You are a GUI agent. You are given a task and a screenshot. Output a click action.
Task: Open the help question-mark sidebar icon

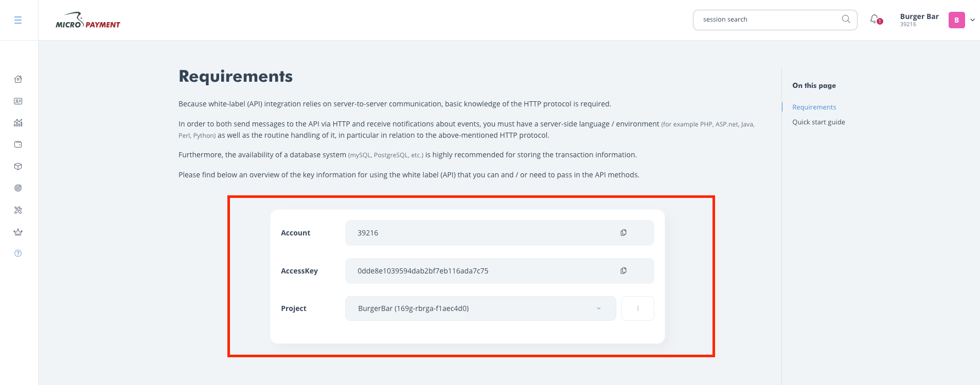pos(18,253)
